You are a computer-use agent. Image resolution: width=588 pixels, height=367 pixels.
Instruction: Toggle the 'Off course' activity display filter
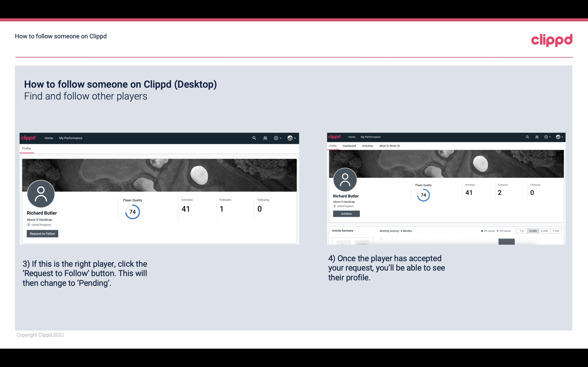point(504,231)
